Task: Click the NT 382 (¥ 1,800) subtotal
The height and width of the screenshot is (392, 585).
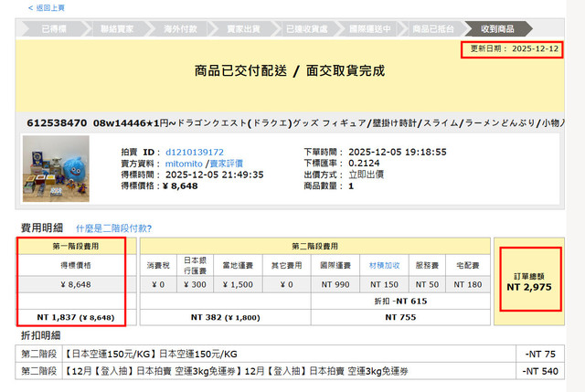Action: point(226,317)
